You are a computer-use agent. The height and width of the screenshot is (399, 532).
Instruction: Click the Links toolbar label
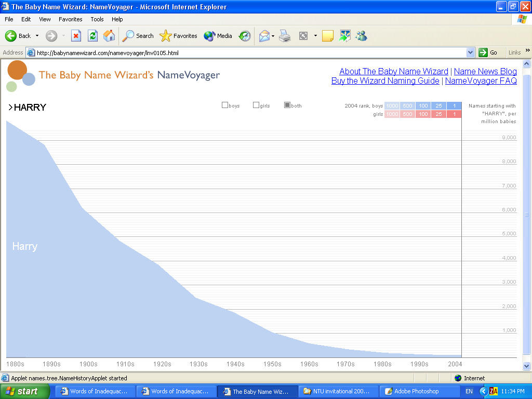pyautogui.click(x=514, y=52)
